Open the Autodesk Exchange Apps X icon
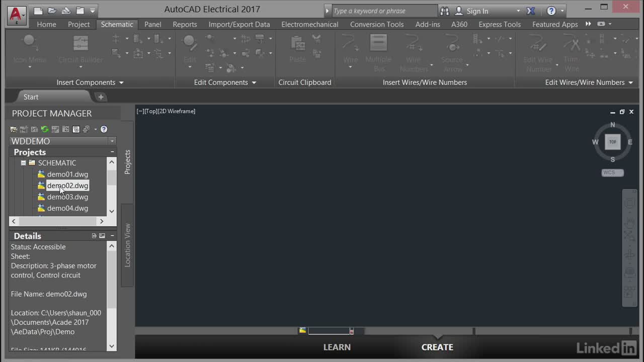This screenshot has height=362, width=644. [531, 11]
